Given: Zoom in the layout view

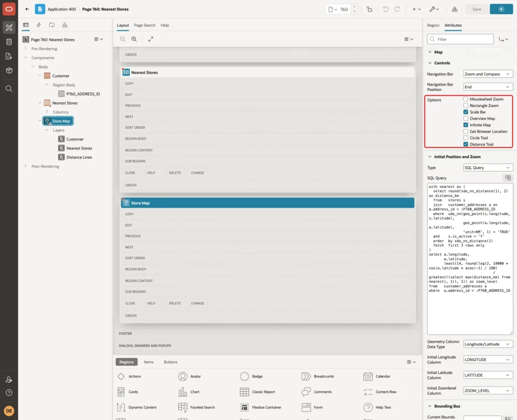Looking at the screenshot, I should (134, 39).
